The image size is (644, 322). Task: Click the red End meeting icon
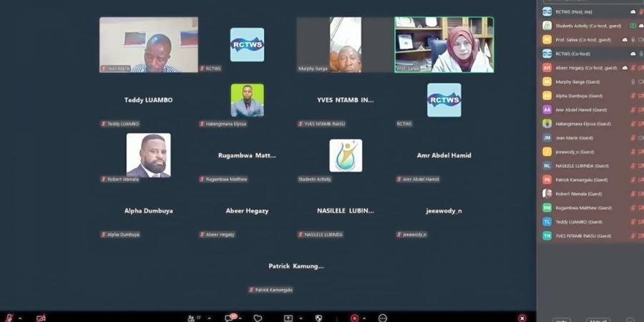pyautogui.click(x=522, y=318)
